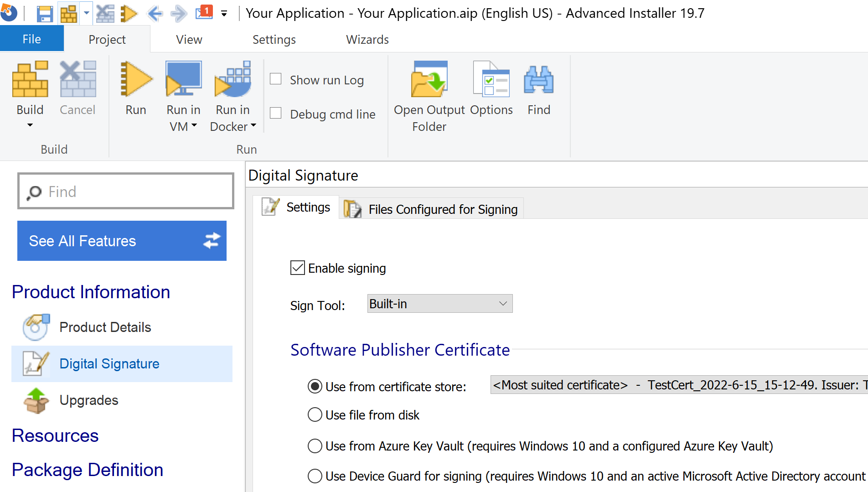Click the quick-access Cancel build icon
The height and width of the screenshot is (492, 868).
pyautogui.click(x=105, y=14)
